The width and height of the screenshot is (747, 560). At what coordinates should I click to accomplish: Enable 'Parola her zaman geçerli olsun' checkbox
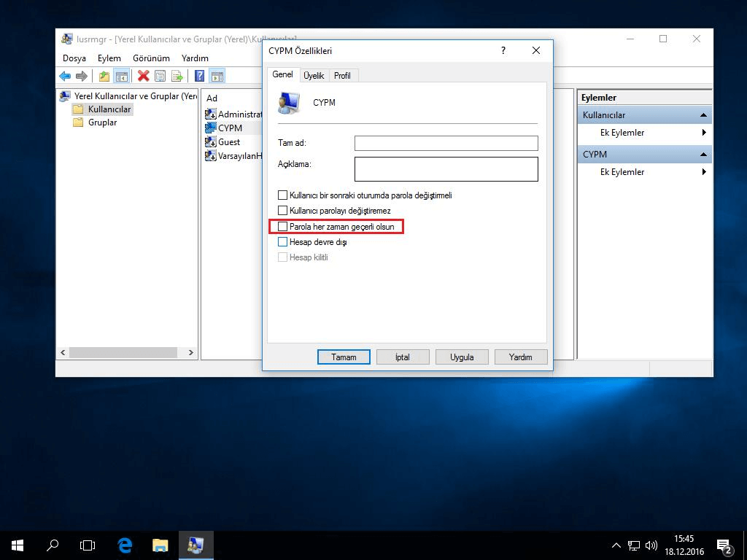(x=283, y=227)
